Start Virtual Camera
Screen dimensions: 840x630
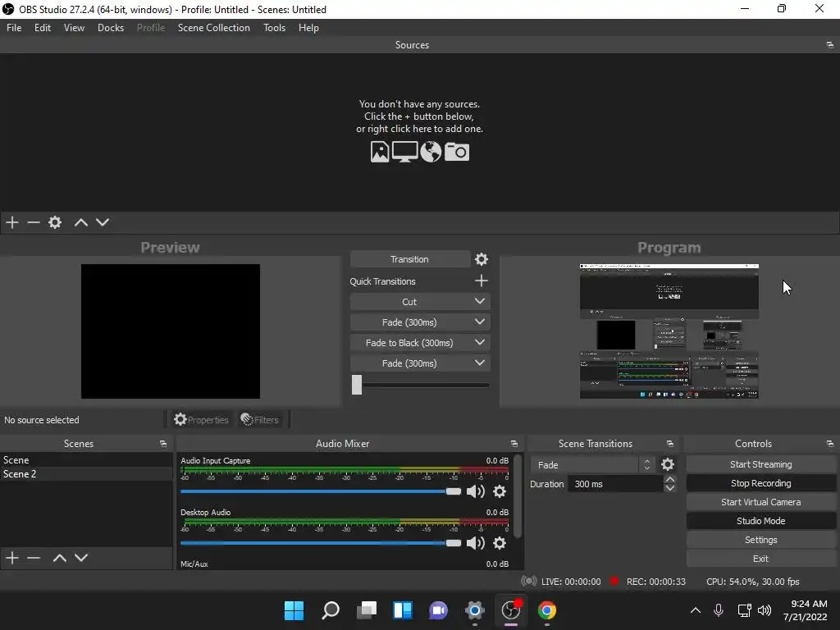click(760, 502)
